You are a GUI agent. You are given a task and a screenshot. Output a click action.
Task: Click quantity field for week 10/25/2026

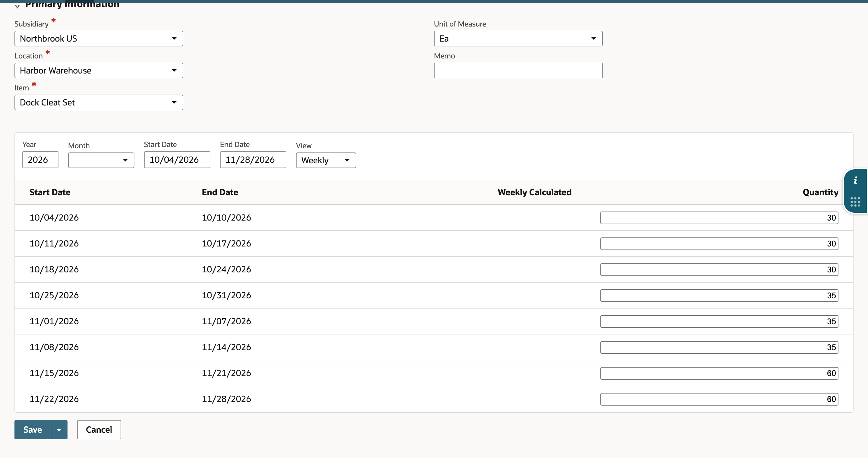pyautogui.click(x=719, y=296)
